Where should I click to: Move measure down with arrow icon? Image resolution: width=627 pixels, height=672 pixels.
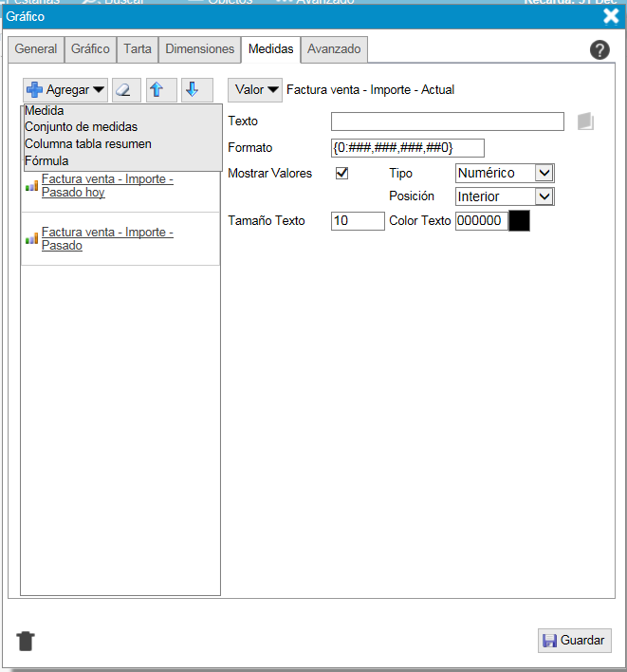[193, 90]
